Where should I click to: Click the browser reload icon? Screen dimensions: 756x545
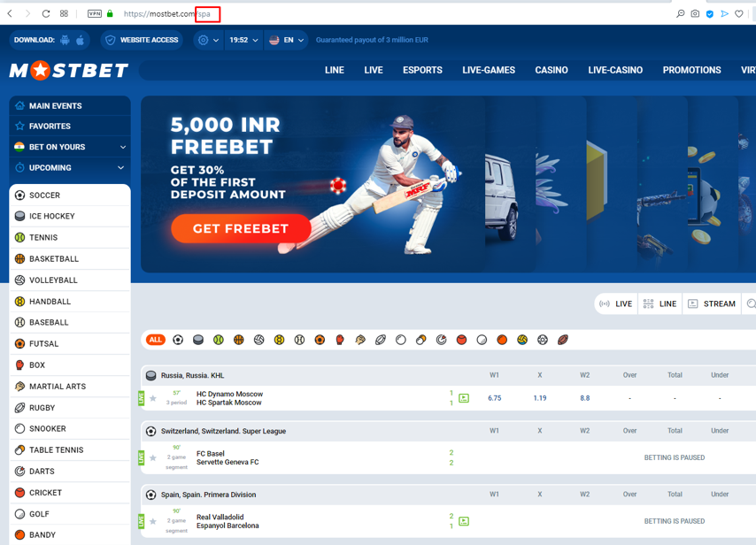tap(46, 13)
